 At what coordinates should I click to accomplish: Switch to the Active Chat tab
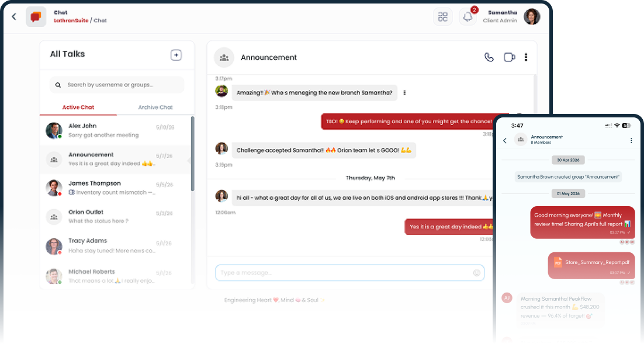pyautogui.click(x=78, y=107)
